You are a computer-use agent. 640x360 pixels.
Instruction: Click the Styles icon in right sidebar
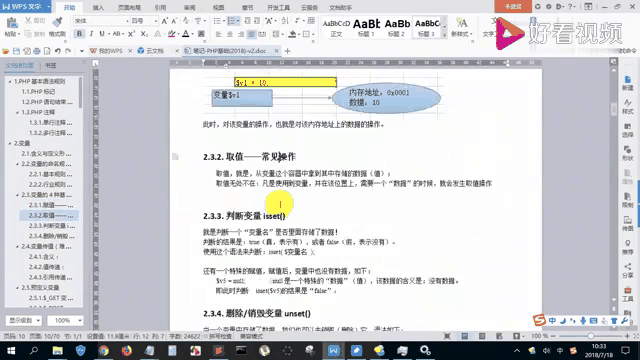628,102
